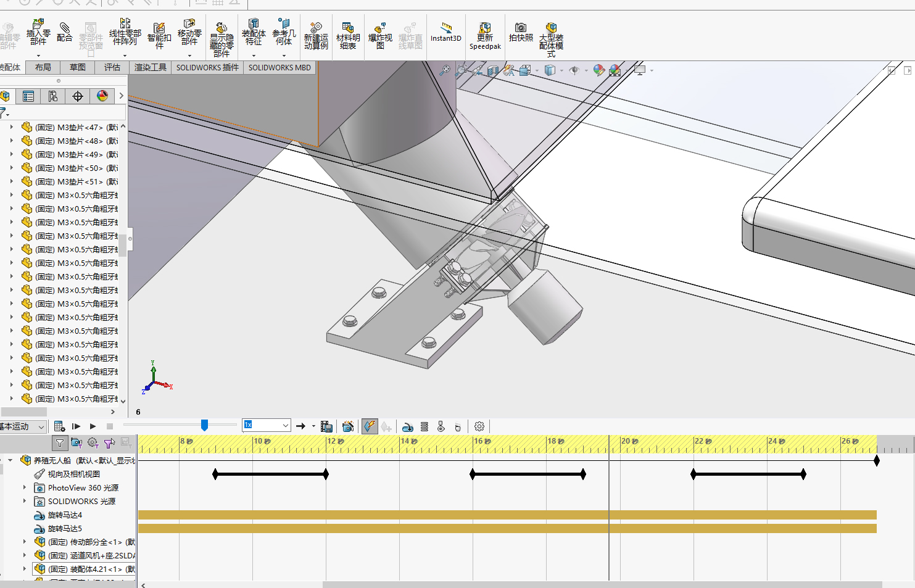Toggle the Instant3D tool
The image size is (915, 588).
[445, 32]
